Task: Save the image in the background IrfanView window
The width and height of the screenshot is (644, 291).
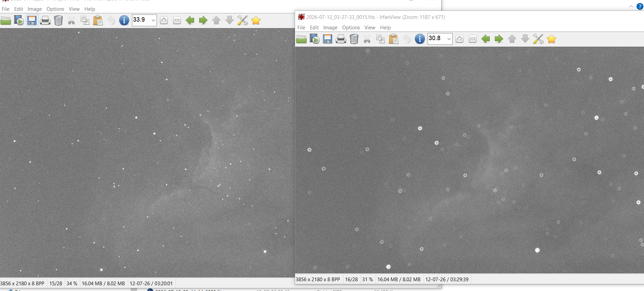Action: [x=32, y=21]
